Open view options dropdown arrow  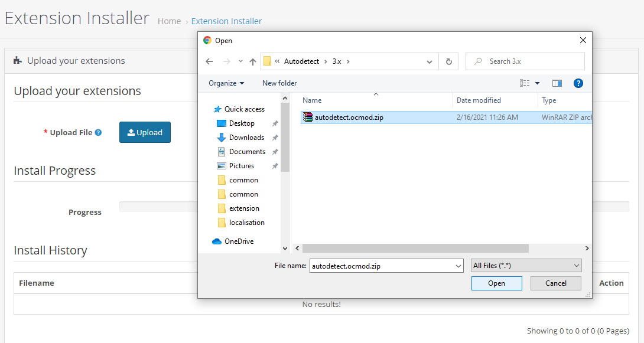coord(537,83)
